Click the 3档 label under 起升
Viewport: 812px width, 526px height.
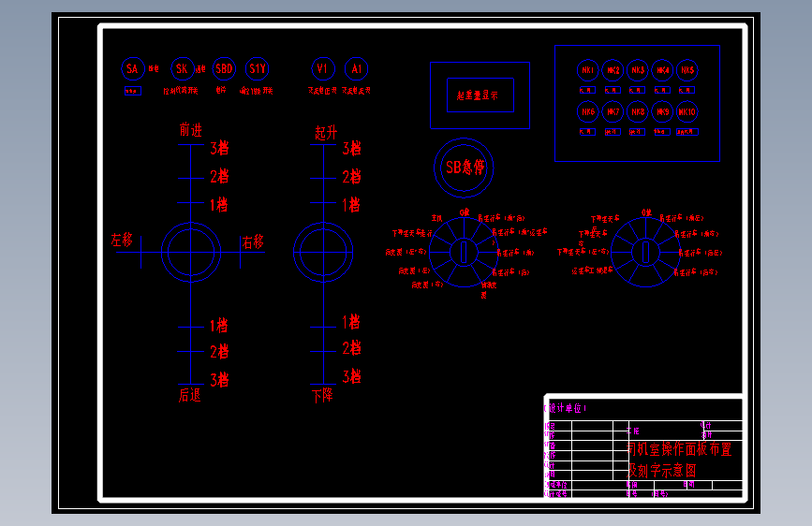click(351, 149)
